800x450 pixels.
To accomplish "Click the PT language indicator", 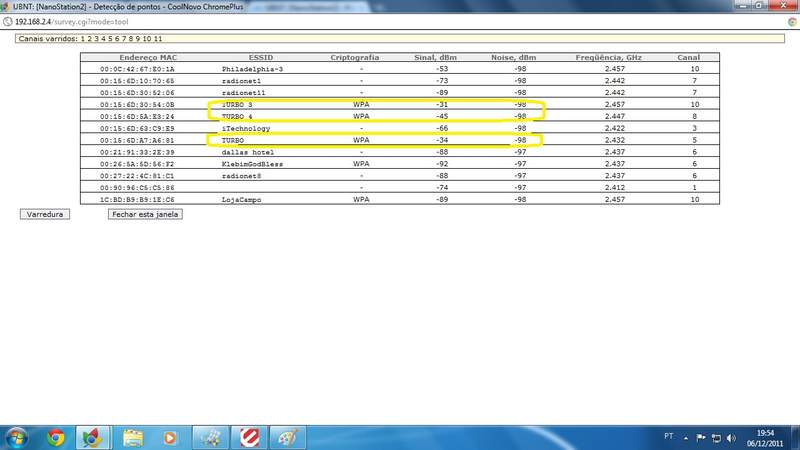I will (668, 436).
